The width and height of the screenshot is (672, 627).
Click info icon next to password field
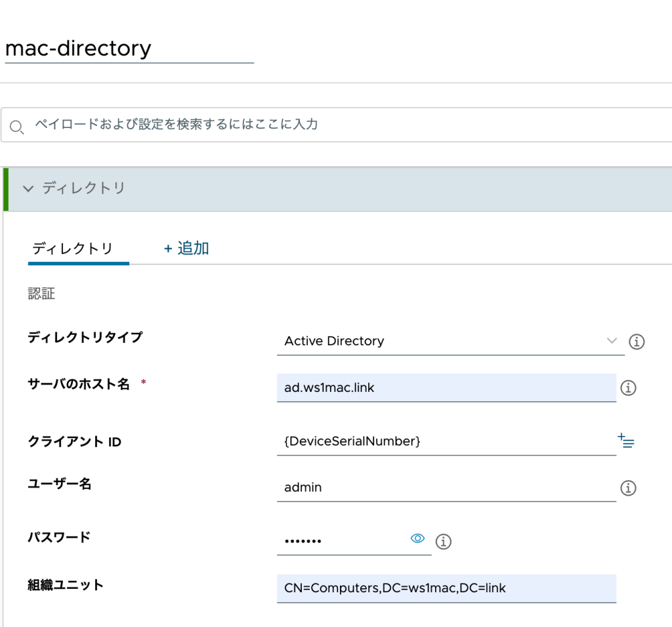pyautogui.click(x=444, y=542)
